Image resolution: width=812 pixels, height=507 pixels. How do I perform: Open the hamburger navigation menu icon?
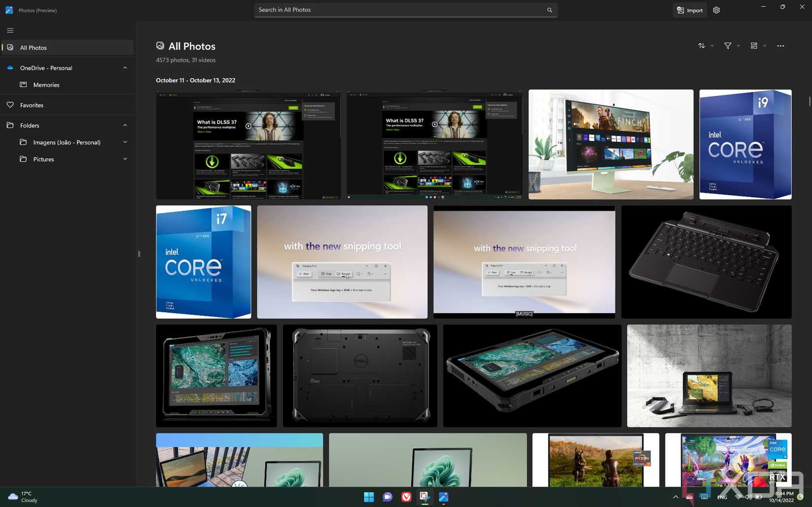point(10,30)
